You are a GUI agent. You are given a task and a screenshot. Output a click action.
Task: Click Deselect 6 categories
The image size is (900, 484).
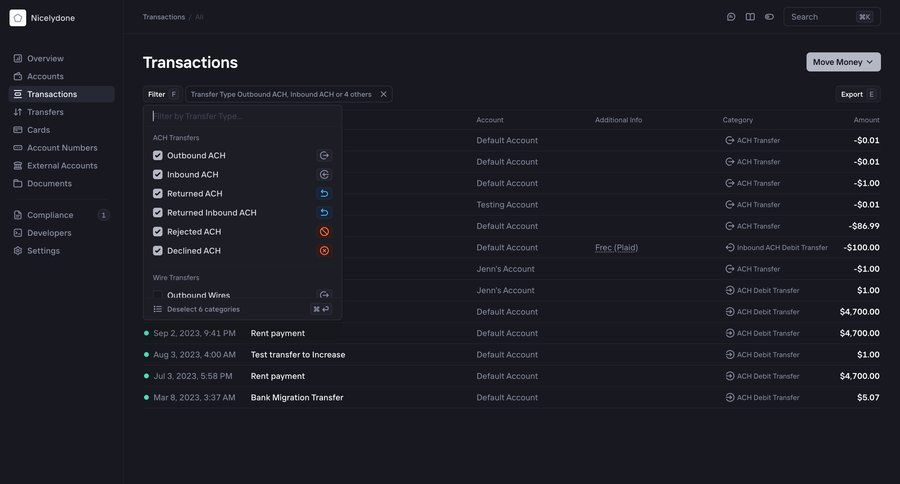[x=203, y=309]
